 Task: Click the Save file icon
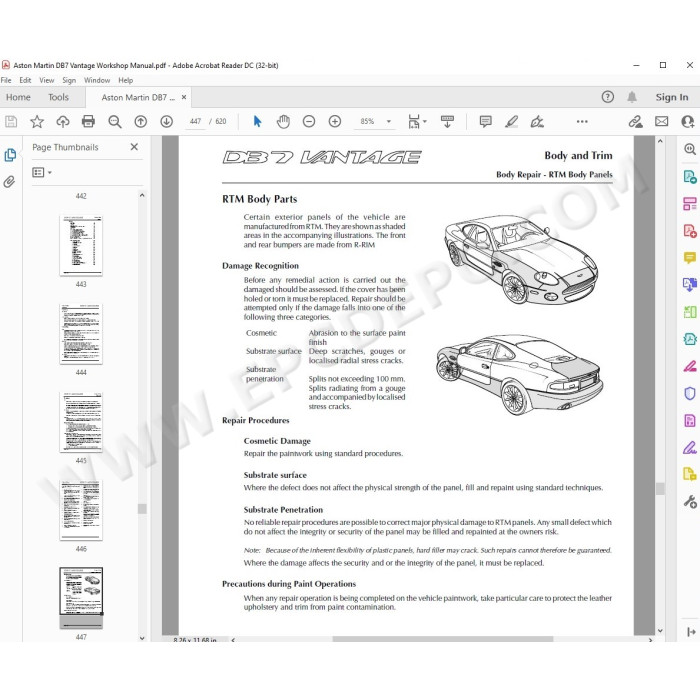pos(11,121)
